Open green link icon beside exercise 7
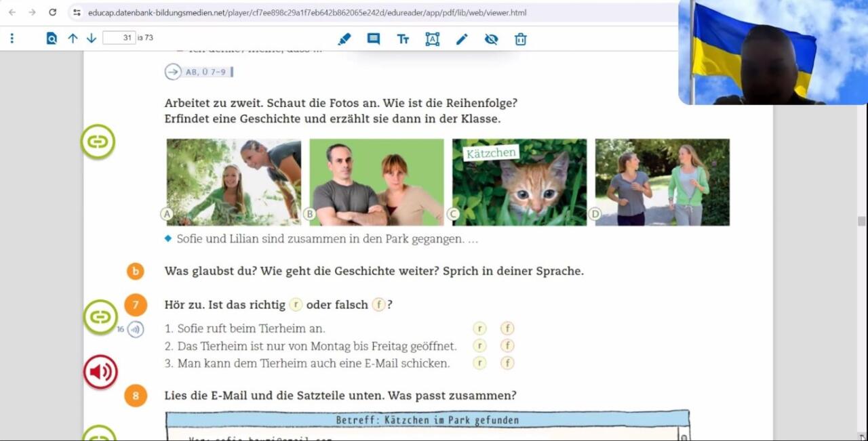Image resolution: width=868 pixels, height=441 pixels. [100, 316]
